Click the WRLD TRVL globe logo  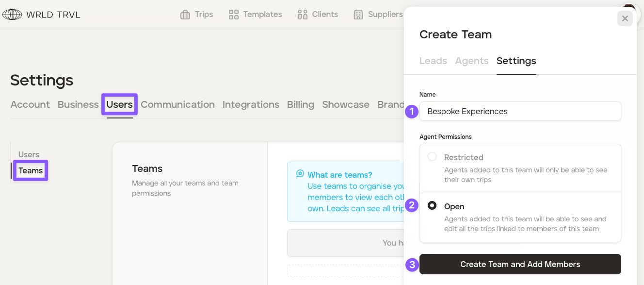(12, 15)
